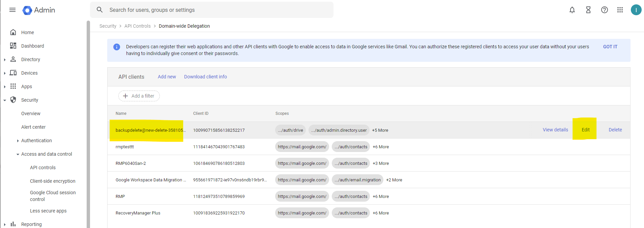Expand the Devices section arrow
This screenshot has height=228, width=644.
click(5, 73)
